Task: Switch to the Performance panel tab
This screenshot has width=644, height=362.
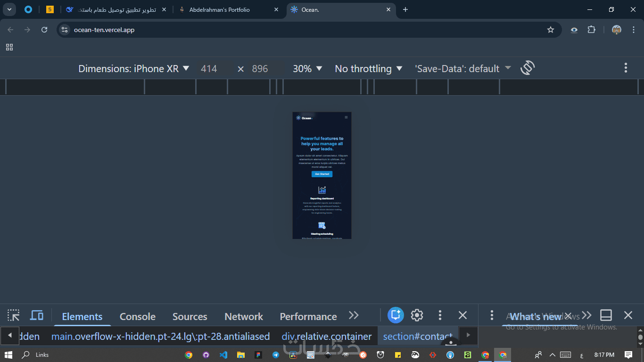Action: point(308,316)
